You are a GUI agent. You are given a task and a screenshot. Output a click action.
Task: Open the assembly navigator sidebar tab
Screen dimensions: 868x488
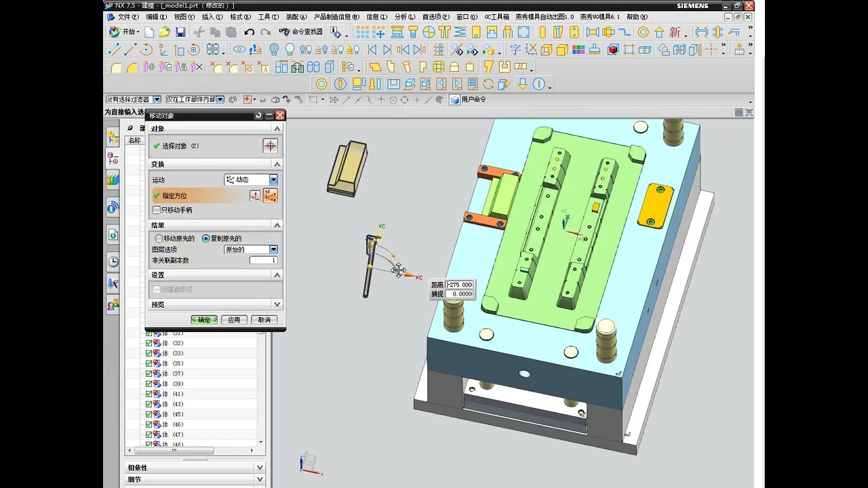click(113, 138)
